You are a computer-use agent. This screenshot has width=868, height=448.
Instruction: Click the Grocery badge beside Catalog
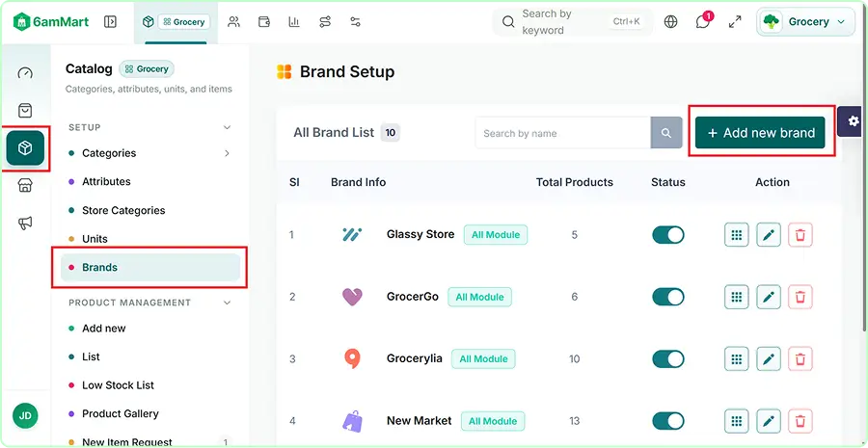pos(147,69)
